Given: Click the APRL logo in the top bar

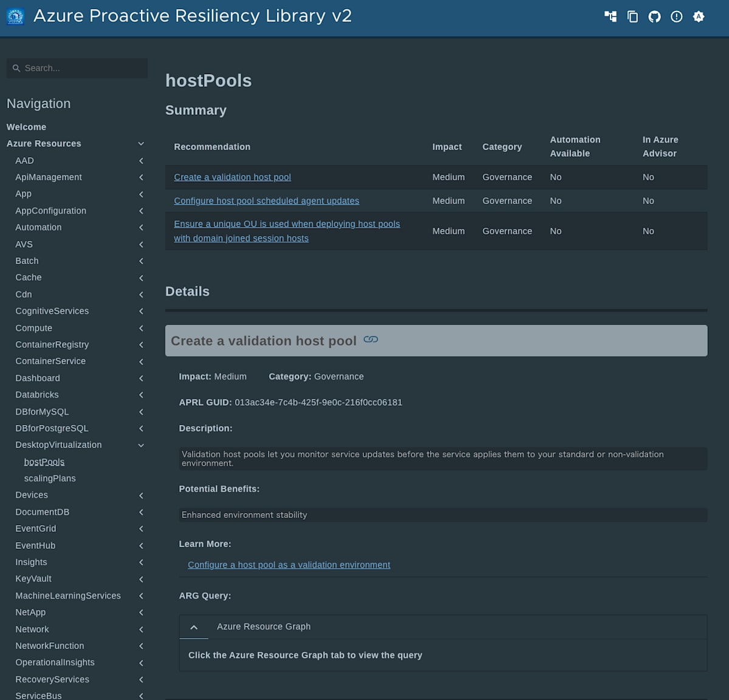Looking at the screenshot, I should pos(15,16).
